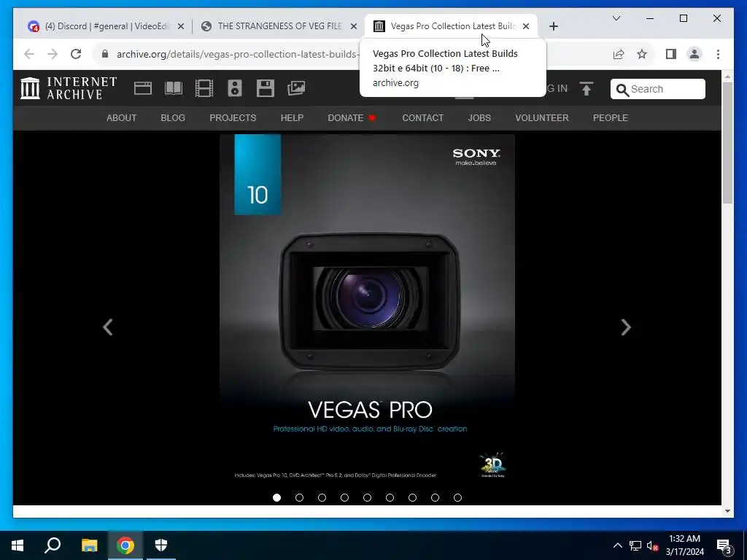Open the DONATE link

point(352,117)
